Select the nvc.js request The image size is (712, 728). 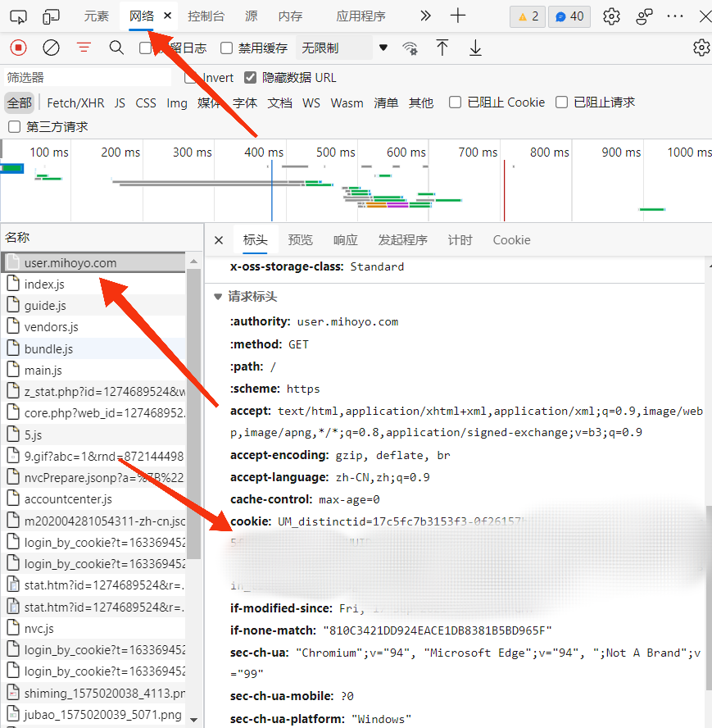click(93, 629)
